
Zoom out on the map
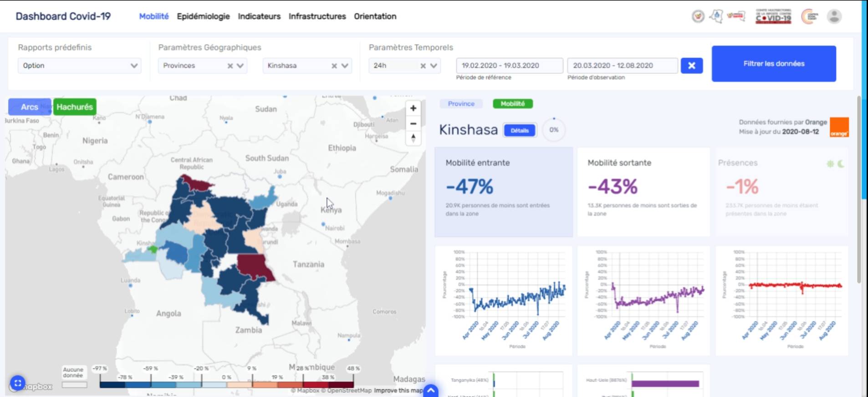pyautogui.click(x=413, y=123)
